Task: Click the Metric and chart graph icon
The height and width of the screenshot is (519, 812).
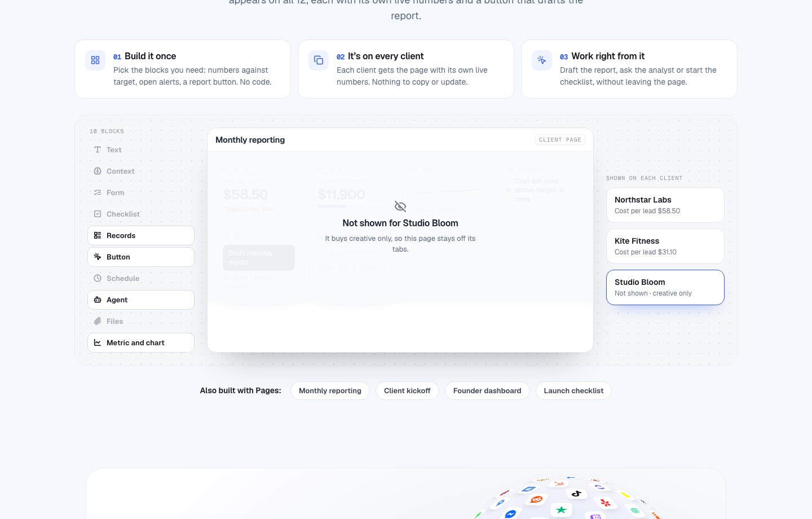Action: coord(98,342)
